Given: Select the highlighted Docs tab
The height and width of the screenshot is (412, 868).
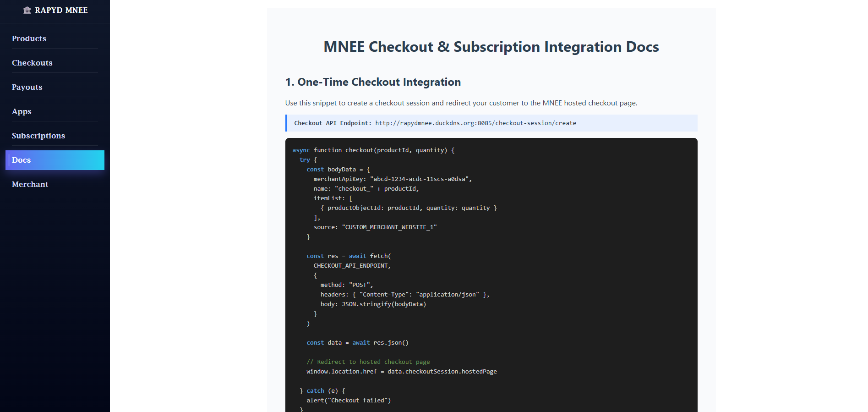Looking at the screenshot, I should point(55,160).
